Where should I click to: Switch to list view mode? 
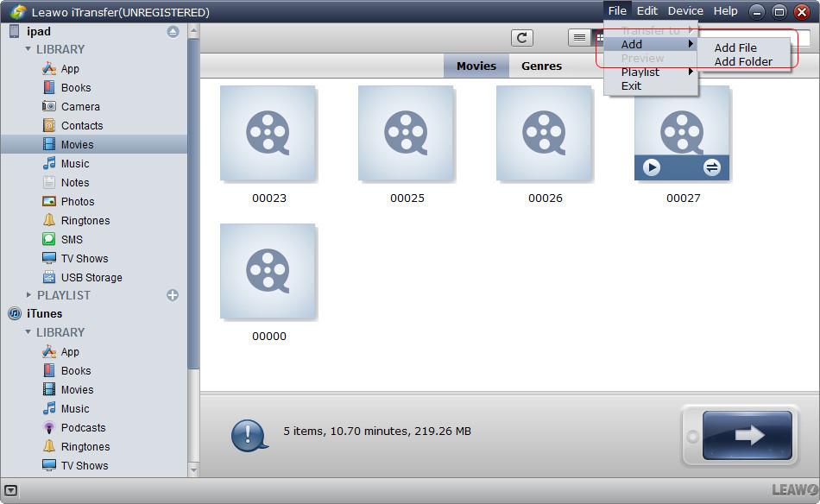579,38
